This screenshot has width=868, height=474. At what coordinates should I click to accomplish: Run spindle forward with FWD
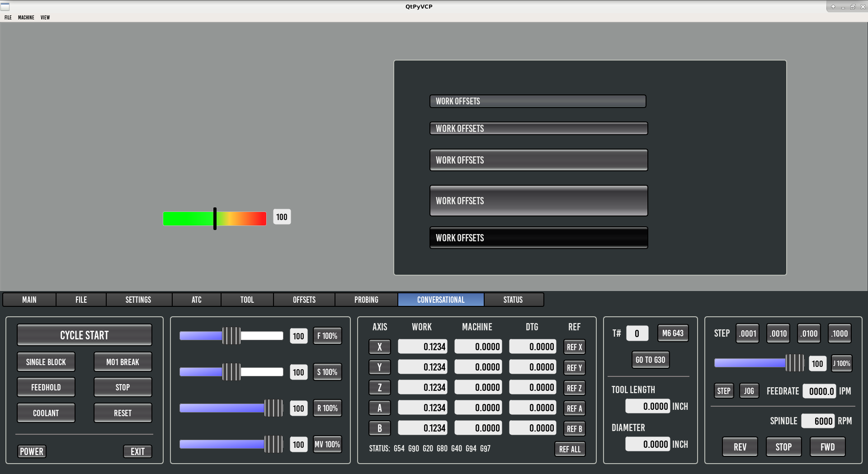point(828,447)
